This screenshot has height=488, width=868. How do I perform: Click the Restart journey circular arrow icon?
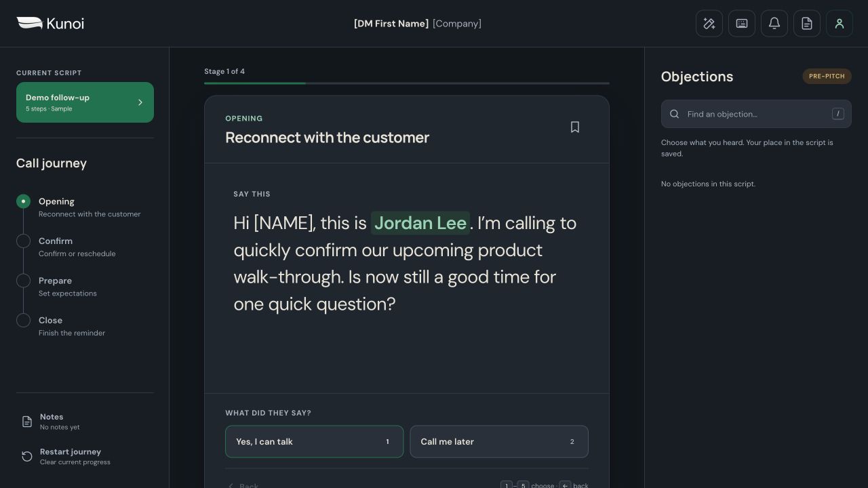point(27,457)
